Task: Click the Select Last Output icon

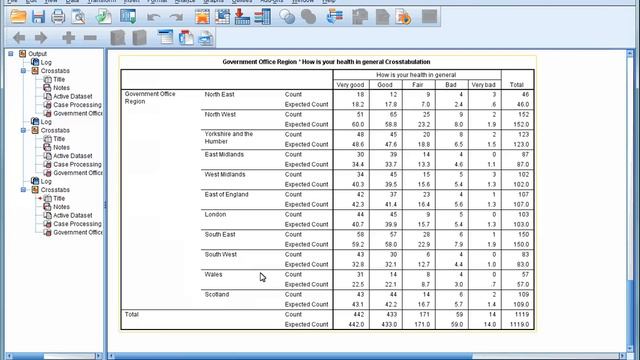Action: [x=335, y=17]
